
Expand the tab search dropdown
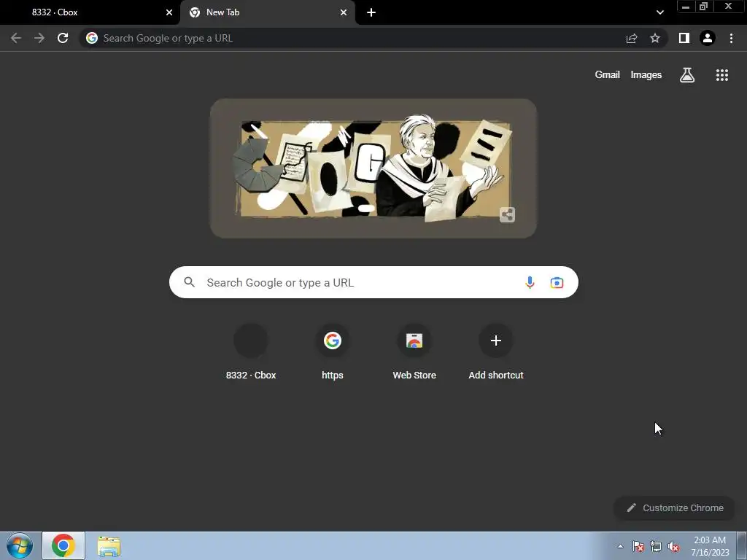(659, 12)
